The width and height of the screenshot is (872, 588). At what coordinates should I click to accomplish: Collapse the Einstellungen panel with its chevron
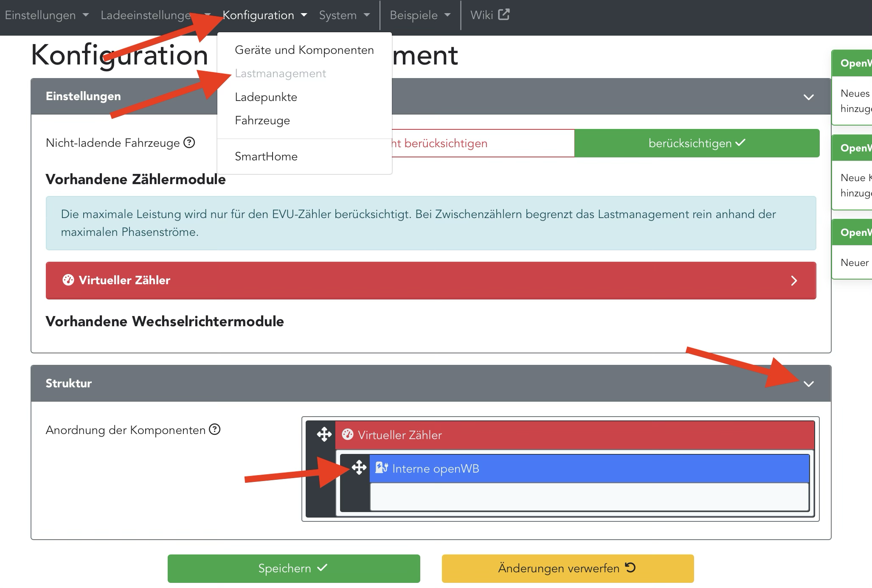tap(808, 97)
